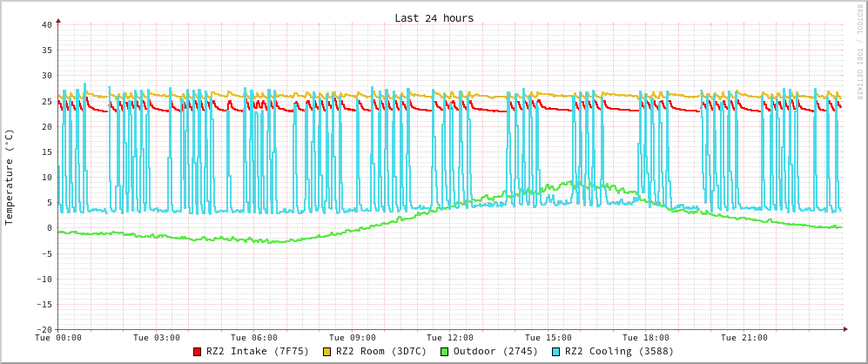The width and height of the screenshot is (868, 364).
Task: Click the 'Tue 18:00' time axis label
Action: [646, 337]
